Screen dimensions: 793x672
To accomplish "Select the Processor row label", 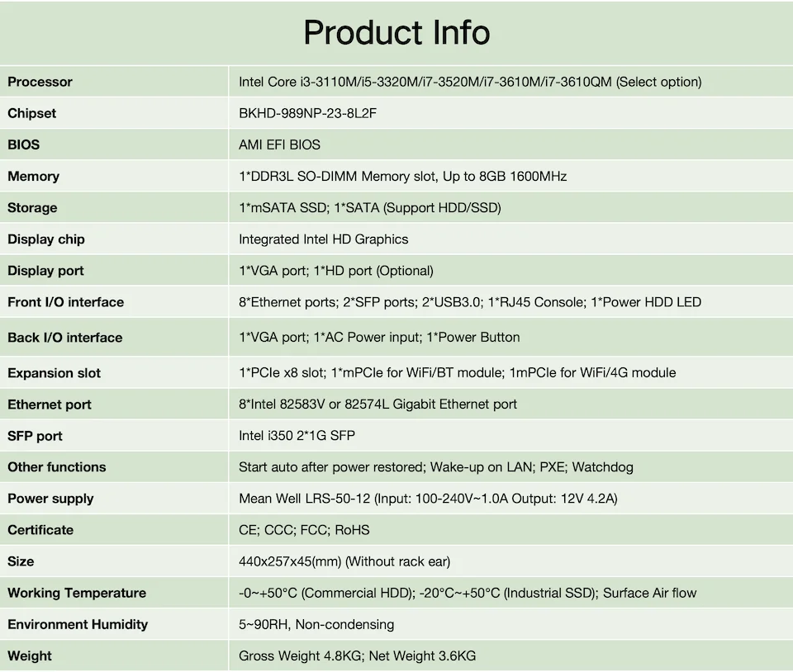I will (x=40, y=82).
